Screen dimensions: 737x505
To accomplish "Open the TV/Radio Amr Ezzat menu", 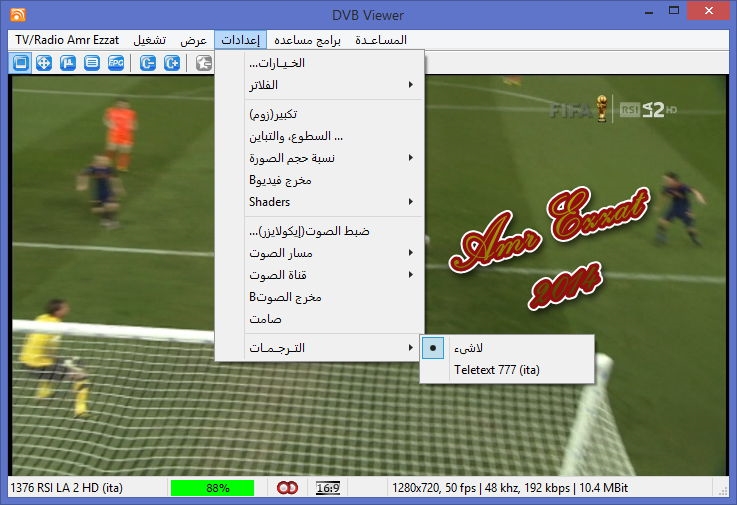I will pos(67,40).
